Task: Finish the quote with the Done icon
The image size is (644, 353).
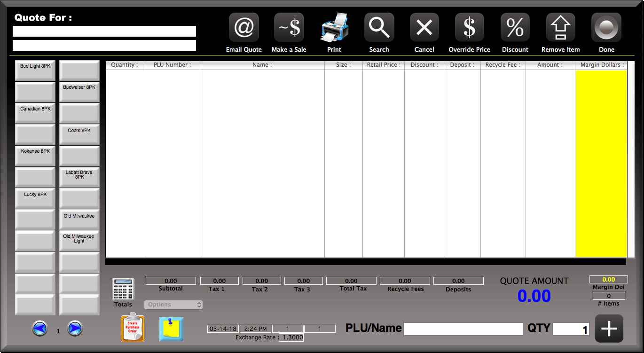Action: [x=606, y=27]
